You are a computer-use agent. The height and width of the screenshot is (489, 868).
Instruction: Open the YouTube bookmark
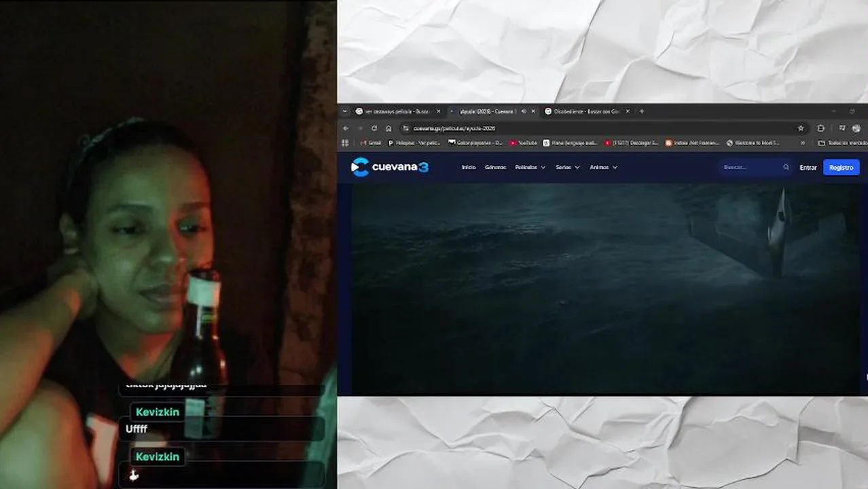[x=524, y=143]
